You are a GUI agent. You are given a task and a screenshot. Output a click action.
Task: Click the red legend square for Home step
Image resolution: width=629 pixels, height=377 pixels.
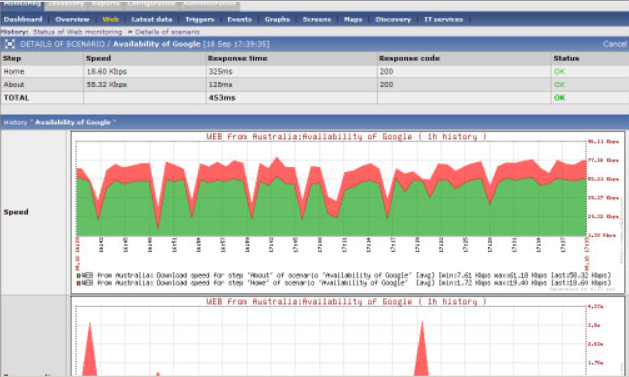point(79,283)
